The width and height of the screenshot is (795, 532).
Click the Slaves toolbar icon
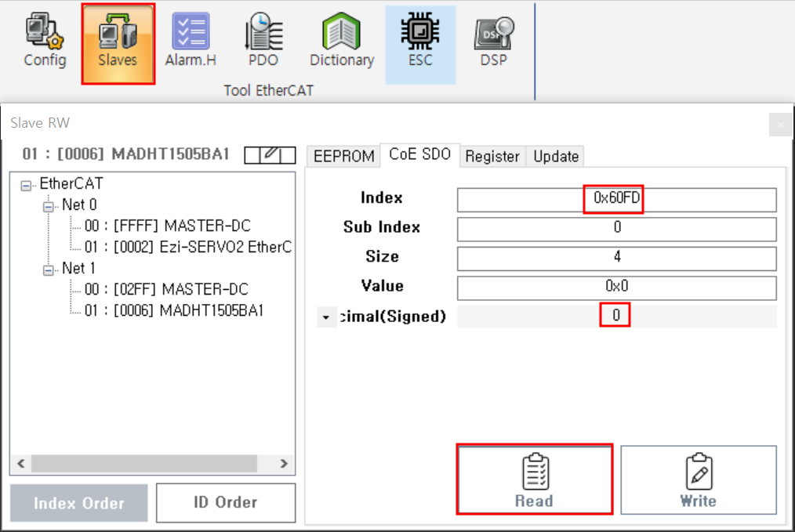coord(118,43)
